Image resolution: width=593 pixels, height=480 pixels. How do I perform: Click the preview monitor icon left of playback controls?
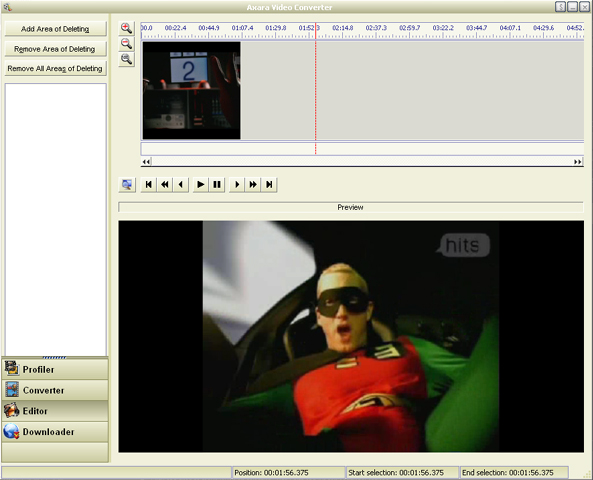127,185
